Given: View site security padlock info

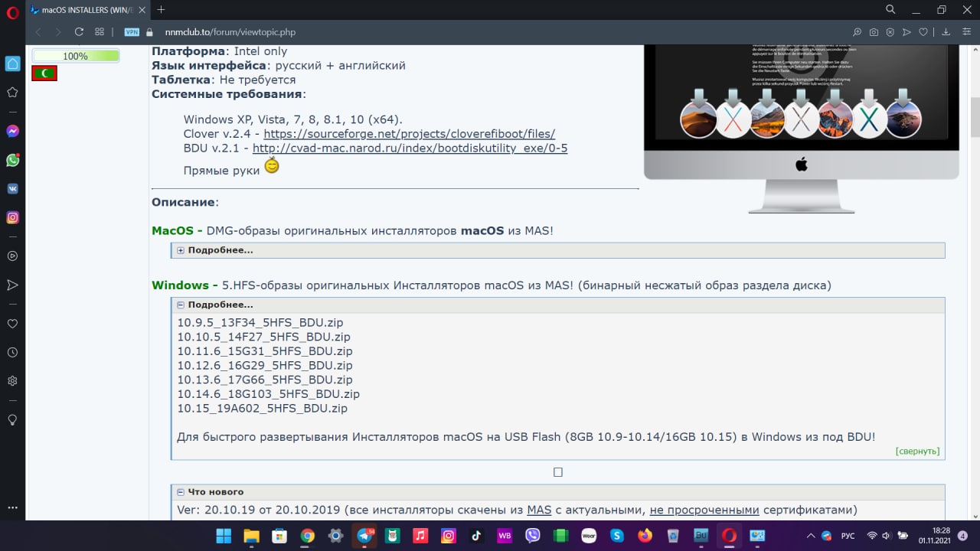Looking at the screenshot, I should (x=149, y=32).
